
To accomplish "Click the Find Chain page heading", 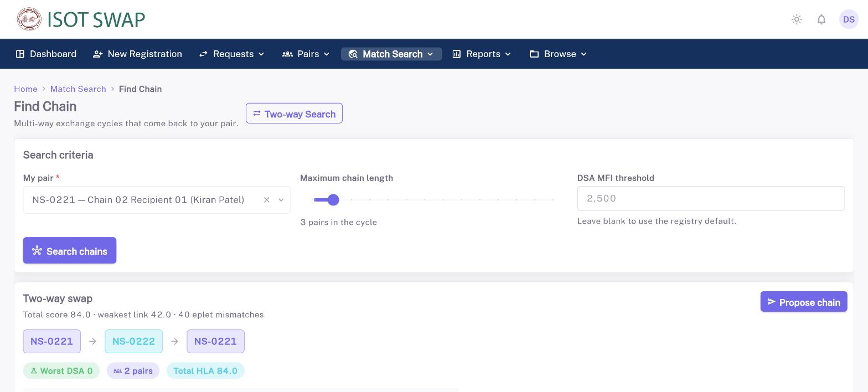I will click(x=45, y=106).
